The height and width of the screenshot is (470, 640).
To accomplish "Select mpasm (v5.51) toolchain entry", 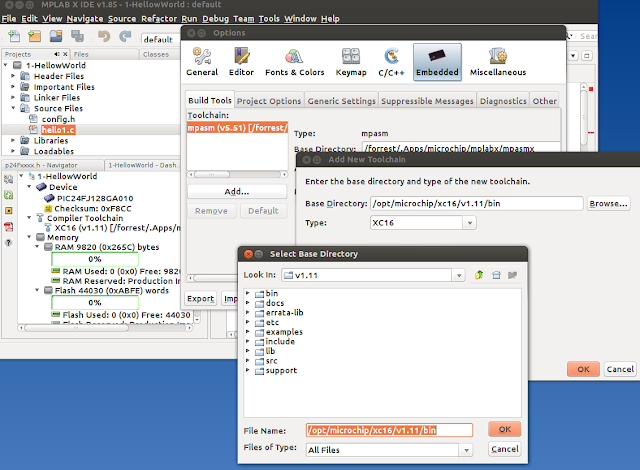I will pyautogui.click(x=238, y=128).
